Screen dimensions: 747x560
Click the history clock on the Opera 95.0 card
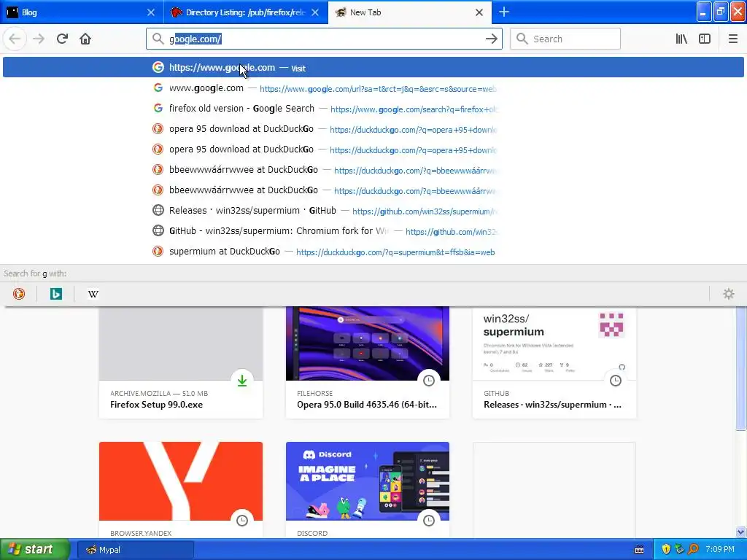pyautogui.click(x=429, y=381)
